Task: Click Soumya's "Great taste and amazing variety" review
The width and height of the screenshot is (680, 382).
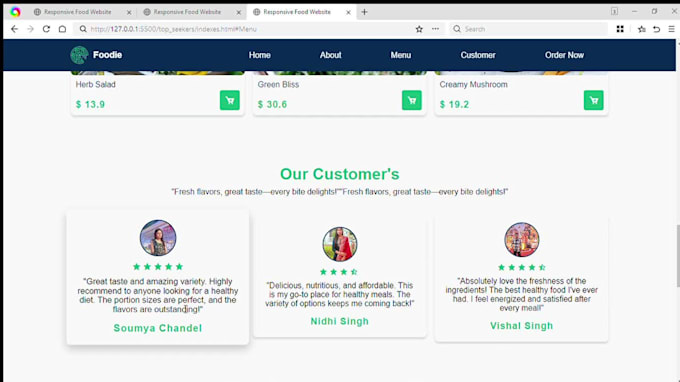Action: (x=158, y=295)
